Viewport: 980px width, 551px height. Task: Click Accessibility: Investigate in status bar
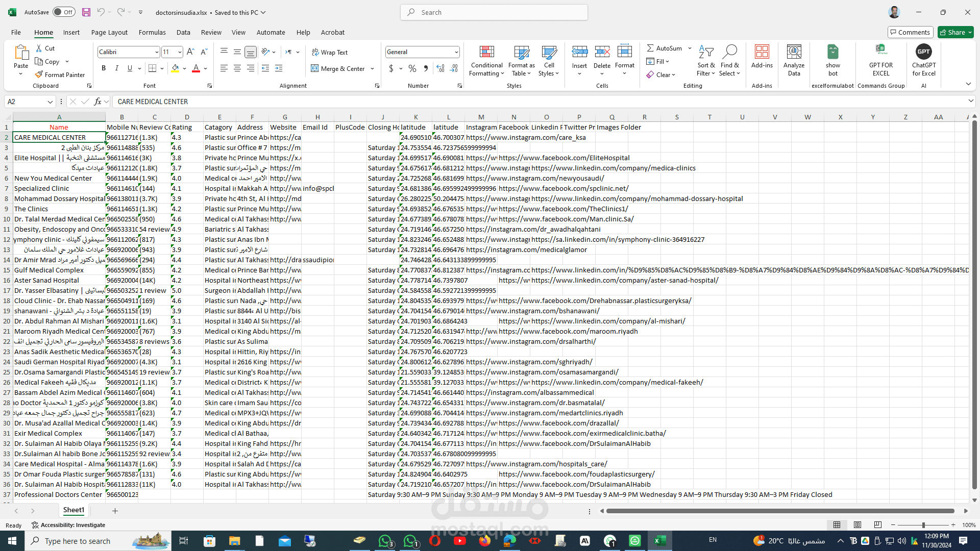(x=68, y=525)
